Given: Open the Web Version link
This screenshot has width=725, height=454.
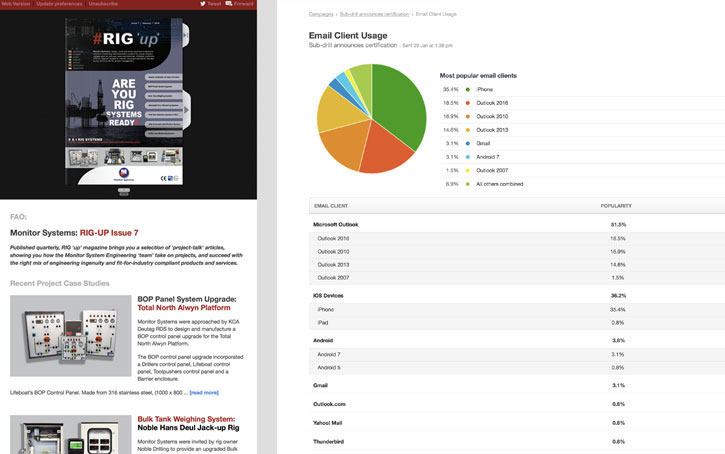Looking at the screenshot, I should [16, 4].
